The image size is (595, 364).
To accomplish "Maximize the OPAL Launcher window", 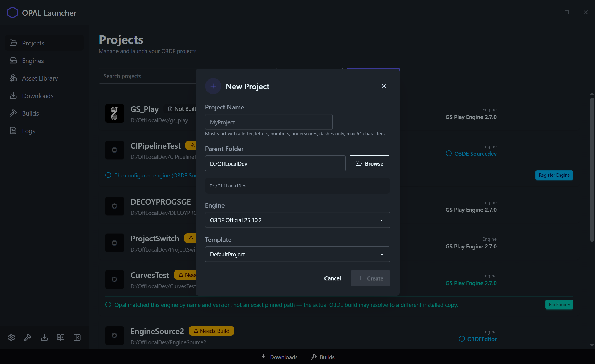I will point(567,12).
